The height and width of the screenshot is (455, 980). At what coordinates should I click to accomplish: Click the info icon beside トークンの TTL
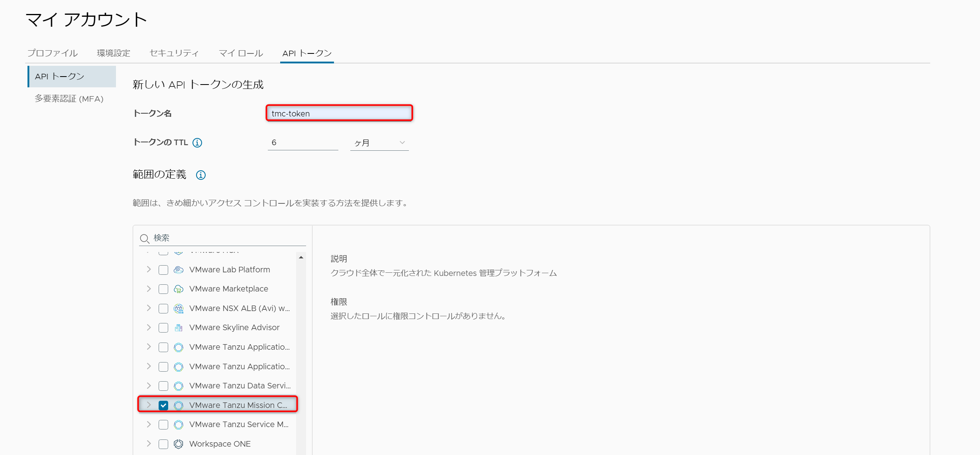click(197, 143)
